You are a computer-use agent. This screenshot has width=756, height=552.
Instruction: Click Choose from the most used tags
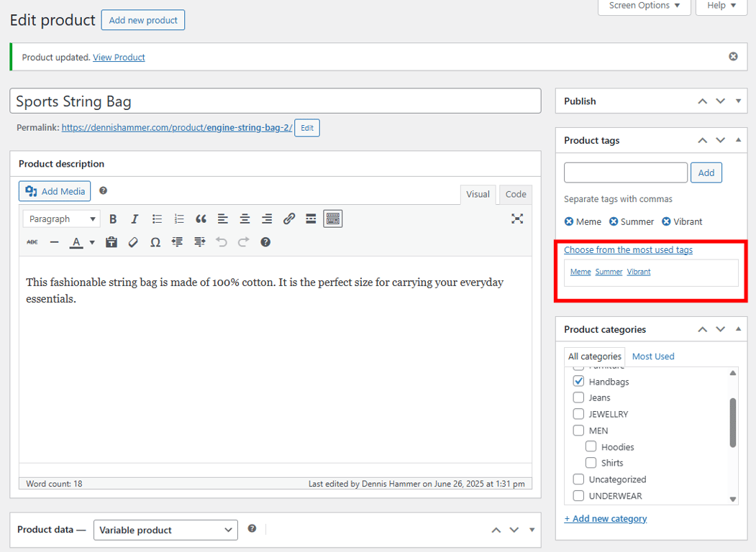coord(628,249)
